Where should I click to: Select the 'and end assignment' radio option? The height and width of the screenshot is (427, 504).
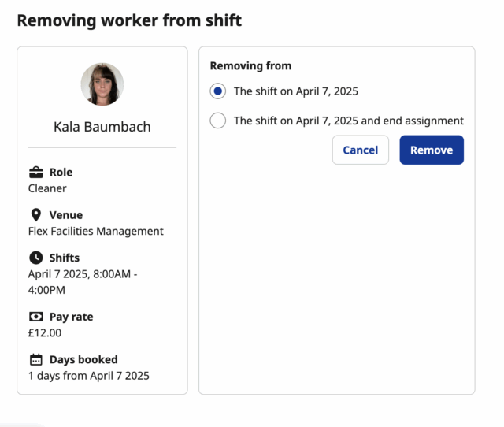coord(218,121)
